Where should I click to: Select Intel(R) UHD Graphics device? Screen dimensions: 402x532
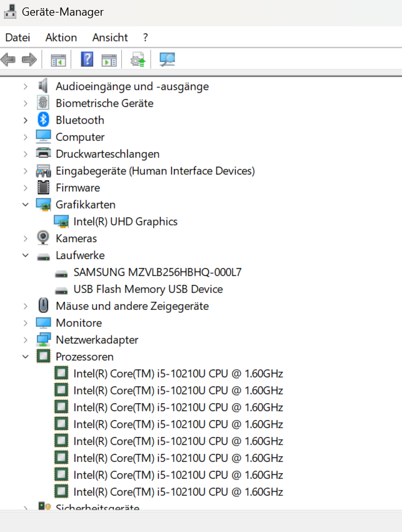coord(126,222)
